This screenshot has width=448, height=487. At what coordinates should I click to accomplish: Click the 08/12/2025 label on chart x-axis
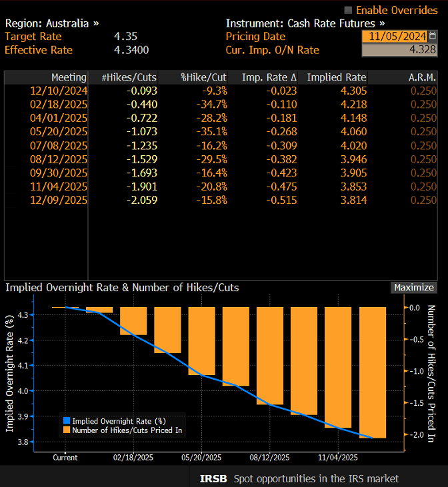pyautogui.click(x=269, y=458)
